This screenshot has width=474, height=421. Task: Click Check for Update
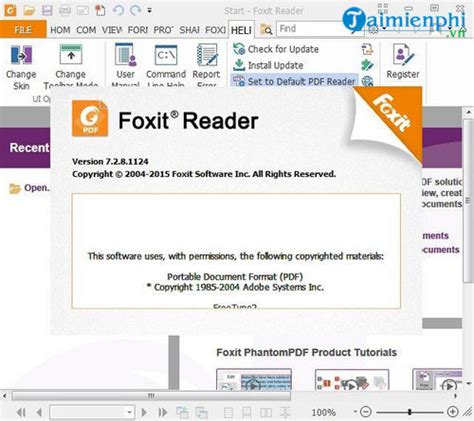(276, 49)
